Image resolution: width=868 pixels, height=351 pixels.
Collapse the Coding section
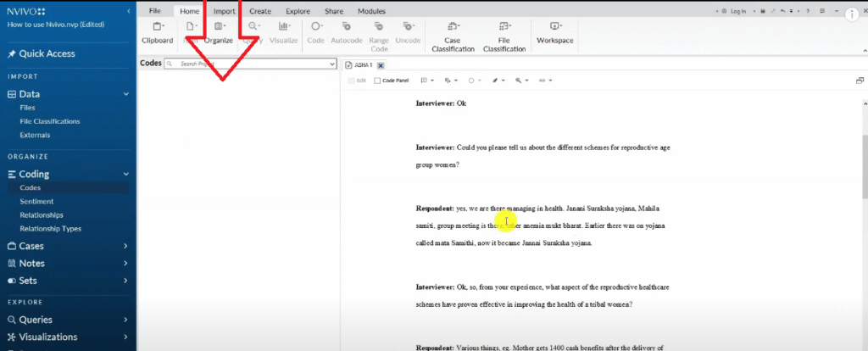pos(125,174)
